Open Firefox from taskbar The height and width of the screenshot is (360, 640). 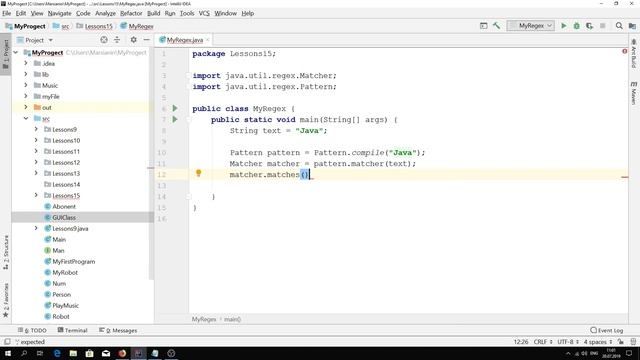click(122, 353)
